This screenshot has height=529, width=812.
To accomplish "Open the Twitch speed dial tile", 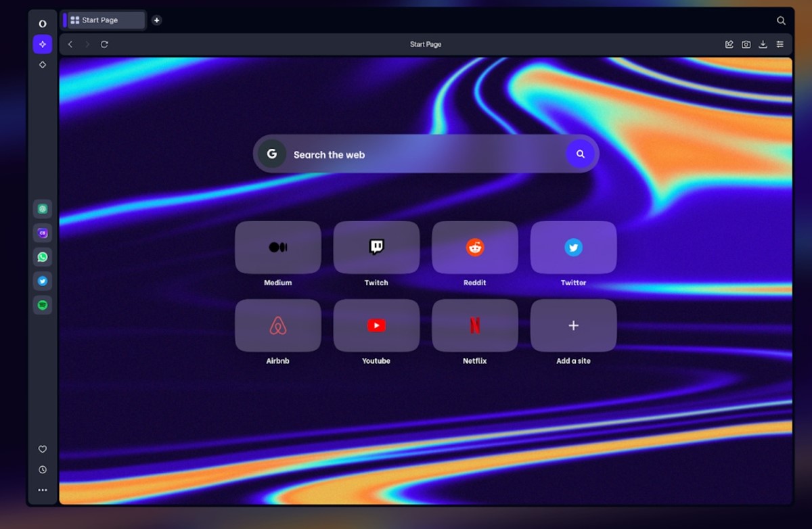I will point(376,248).
